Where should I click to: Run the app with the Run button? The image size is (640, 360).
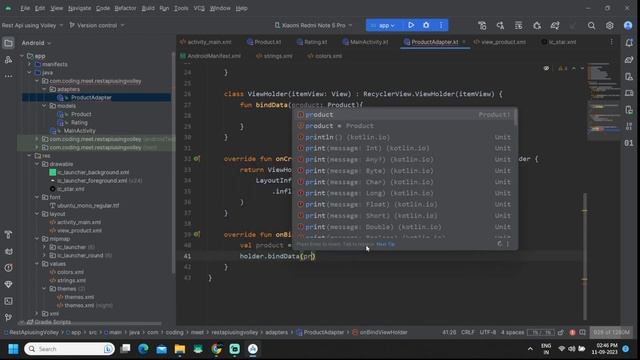411,25
